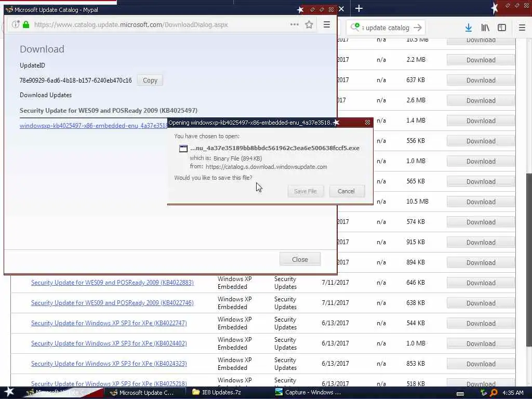Screen dimensions: 532x399
Task: Download the 574 KB update
Action: tap(481, 222)
